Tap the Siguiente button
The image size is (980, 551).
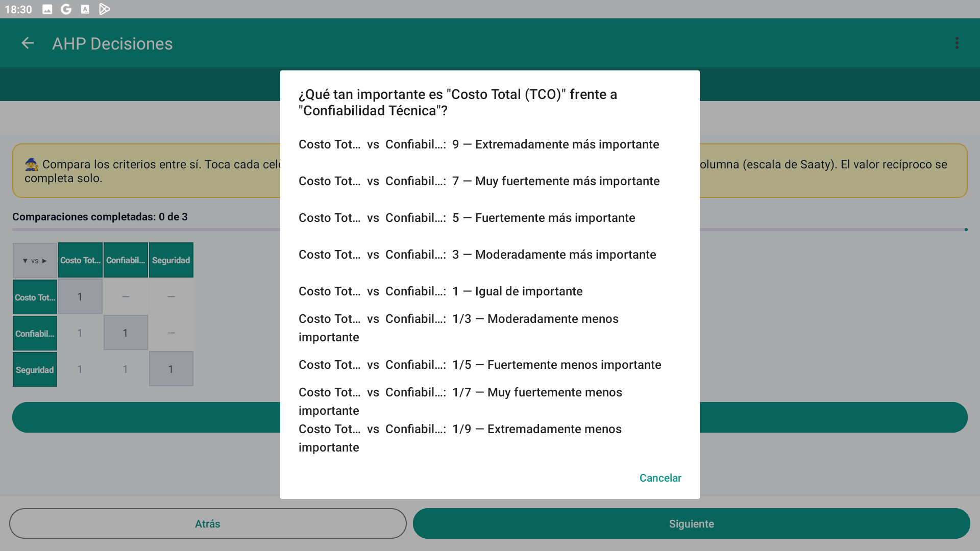pos(691,523)
